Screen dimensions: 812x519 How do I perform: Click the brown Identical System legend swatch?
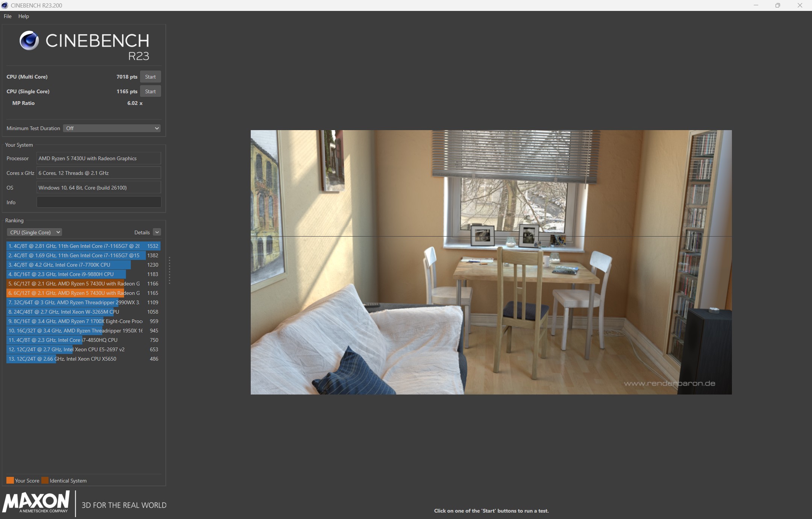(x=45, y=480)
